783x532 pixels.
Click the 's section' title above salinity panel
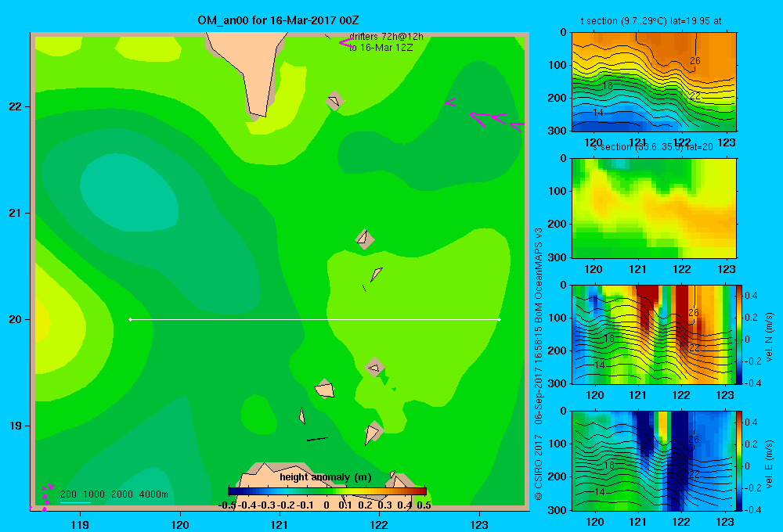[x=652, y=147]
